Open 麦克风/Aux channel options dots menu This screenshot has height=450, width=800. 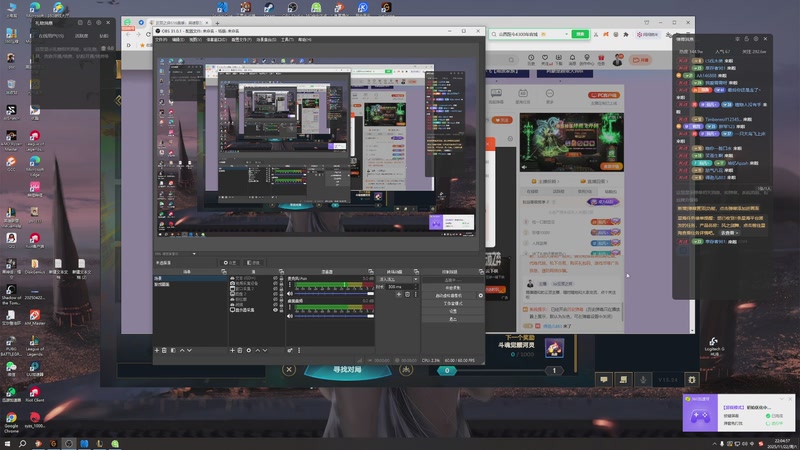pyautogui.click(x=290, y=285)
